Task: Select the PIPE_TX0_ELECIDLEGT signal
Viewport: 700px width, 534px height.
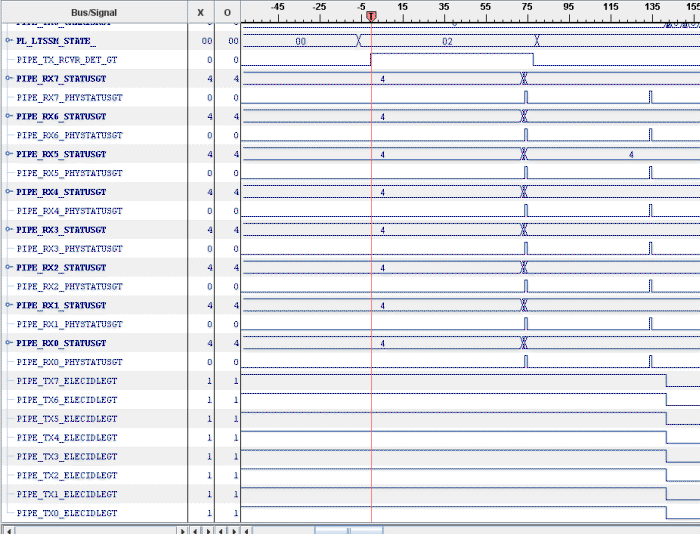Action: [x=67, y=513]
